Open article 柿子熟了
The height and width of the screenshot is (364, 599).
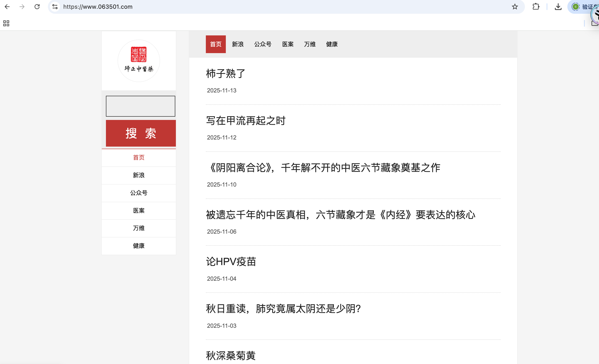tap(225, 74)
